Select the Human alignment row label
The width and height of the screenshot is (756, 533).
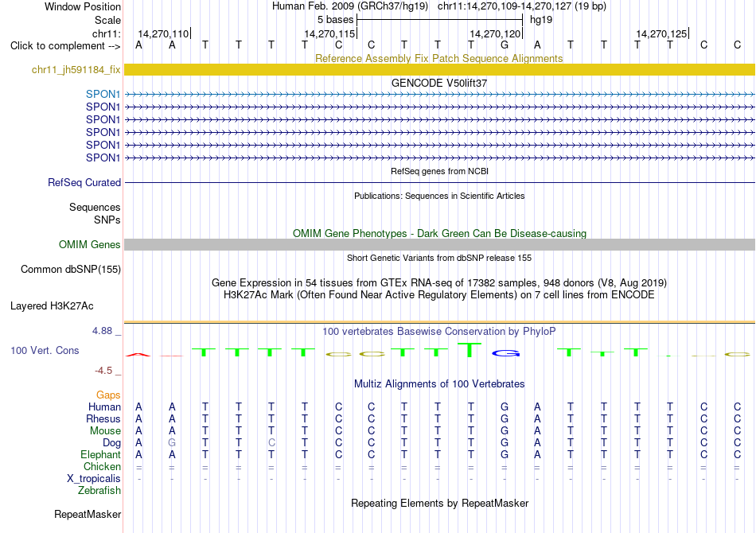click(104, 407)
